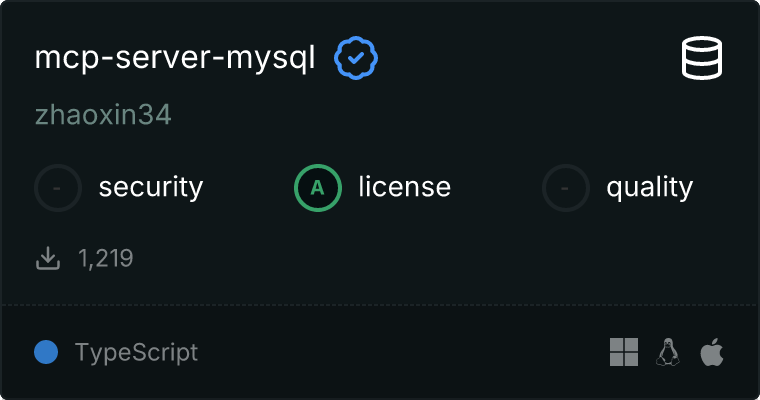Click the blue TypeScript language dot
Screen dimensions: 760x400
45,352
